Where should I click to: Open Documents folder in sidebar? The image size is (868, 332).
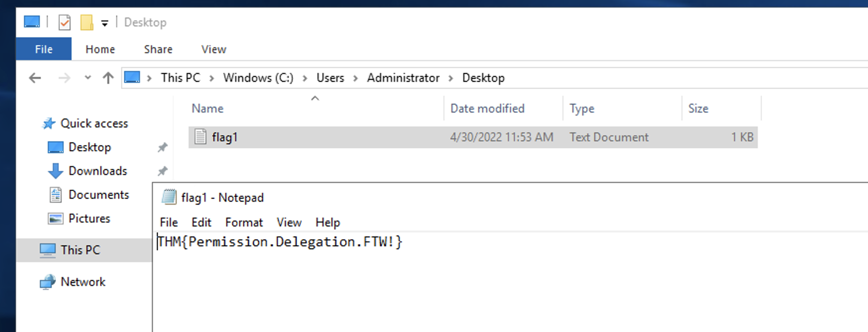tap(98, 195)
